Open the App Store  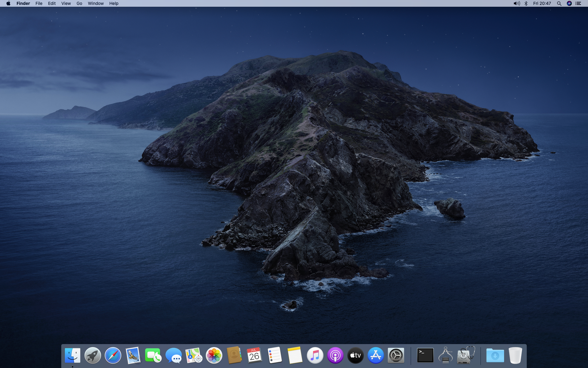tap(375, 355)
